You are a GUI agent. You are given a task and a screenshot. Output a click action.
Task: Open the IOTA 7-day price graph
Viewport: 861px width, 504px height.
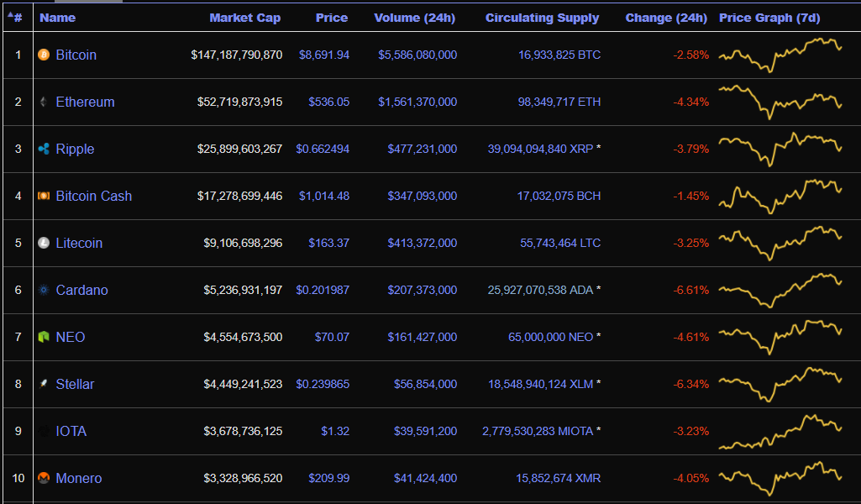(780, 432)
